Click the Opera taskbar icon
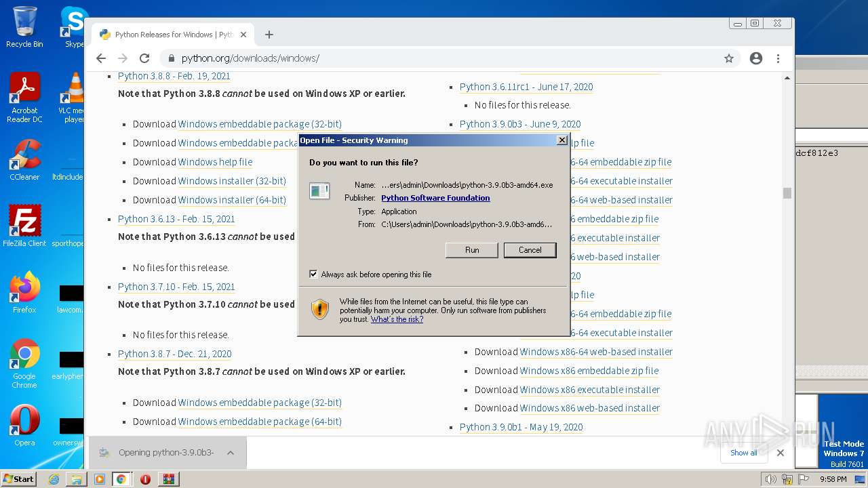Image resolution: width=868 pixels, height=488 pixels. [x=145, y=479]
